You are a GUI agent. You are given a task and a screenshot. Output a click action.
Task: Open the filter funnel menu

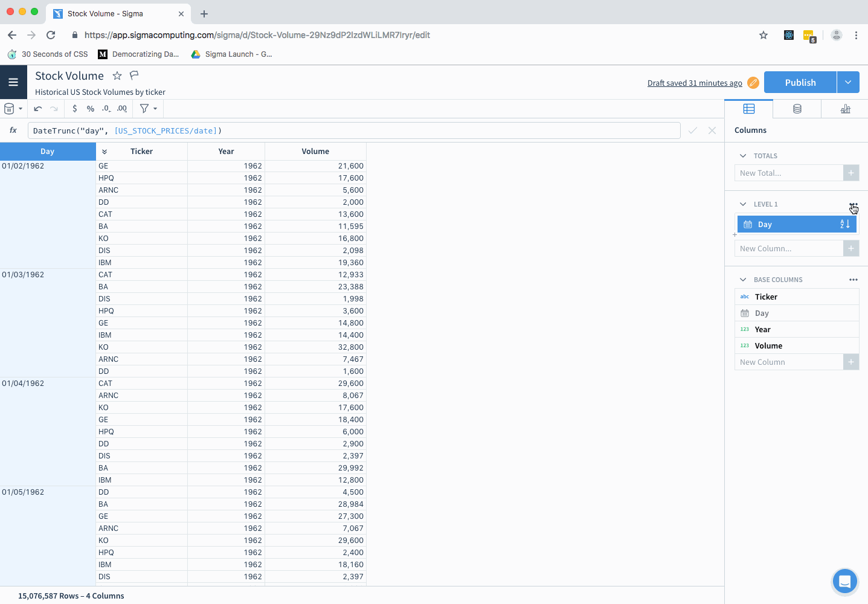tap(148, 109)
